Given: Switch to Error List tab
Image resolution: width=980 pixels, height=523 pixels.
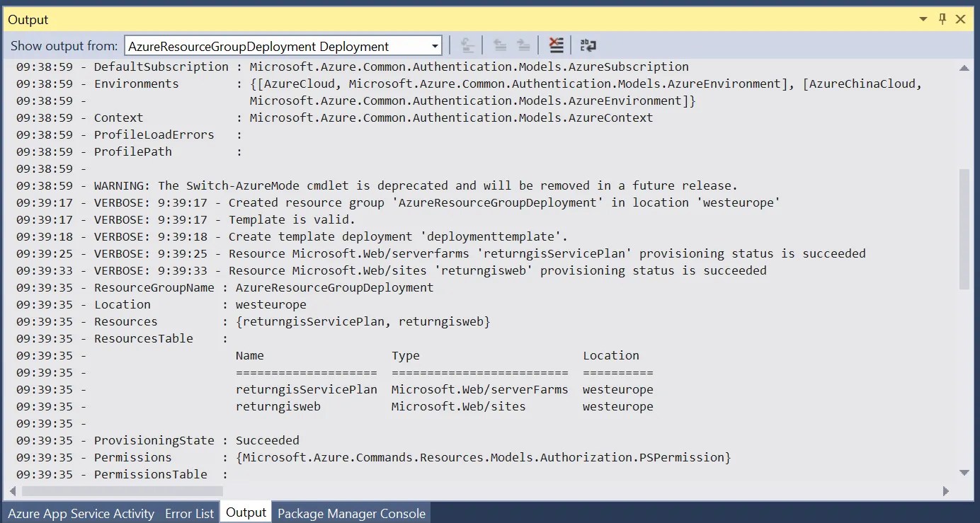Looking at the screenshot, I should click(189, 513).
